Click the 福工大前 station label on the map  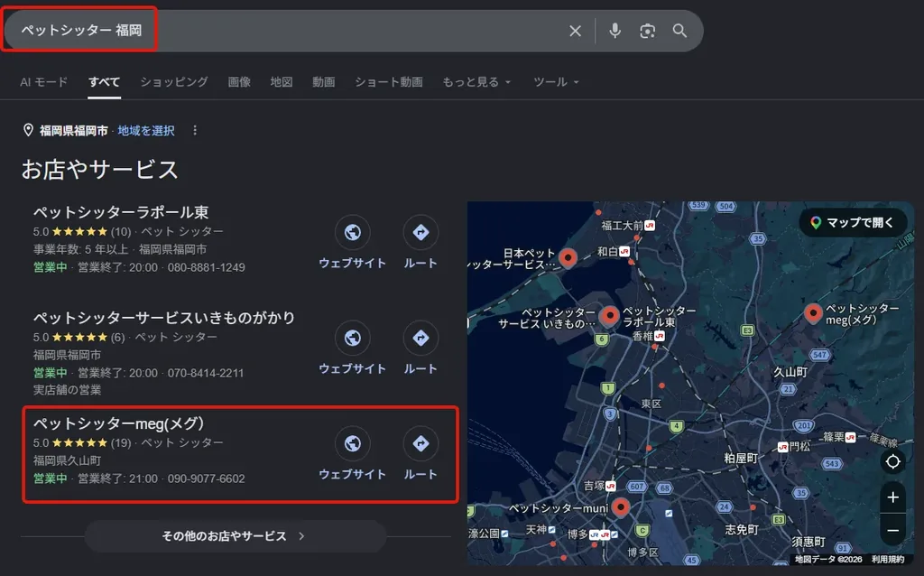click(623, 225)
